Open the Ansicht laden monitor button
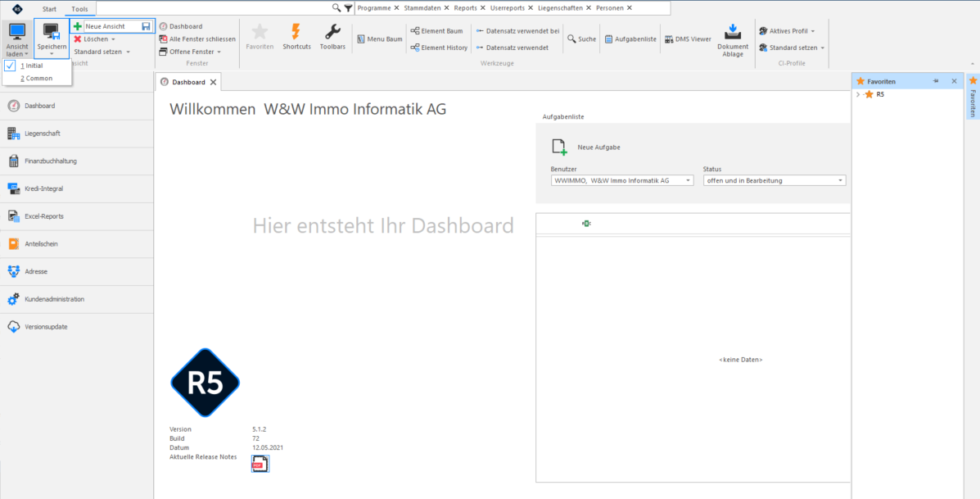Image resolution: width=980 pixels, height=499 pixels. [x=17, y=39]
